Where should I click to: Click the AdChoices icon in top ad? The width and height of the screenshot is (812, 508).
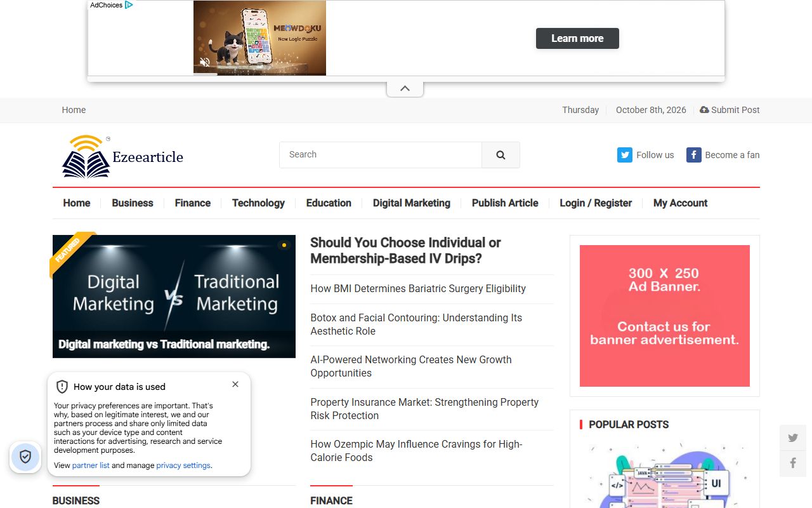pos(129,5)
